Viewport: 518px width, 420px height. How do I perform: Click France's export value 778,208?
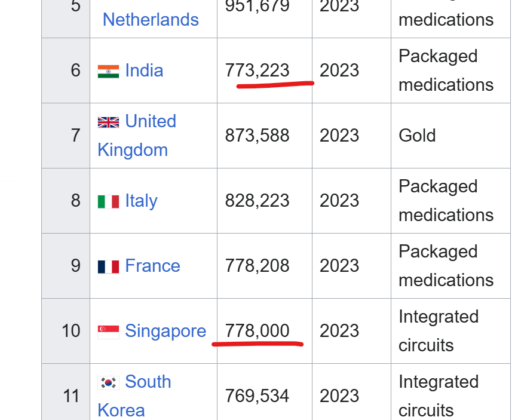pos(257,266)
